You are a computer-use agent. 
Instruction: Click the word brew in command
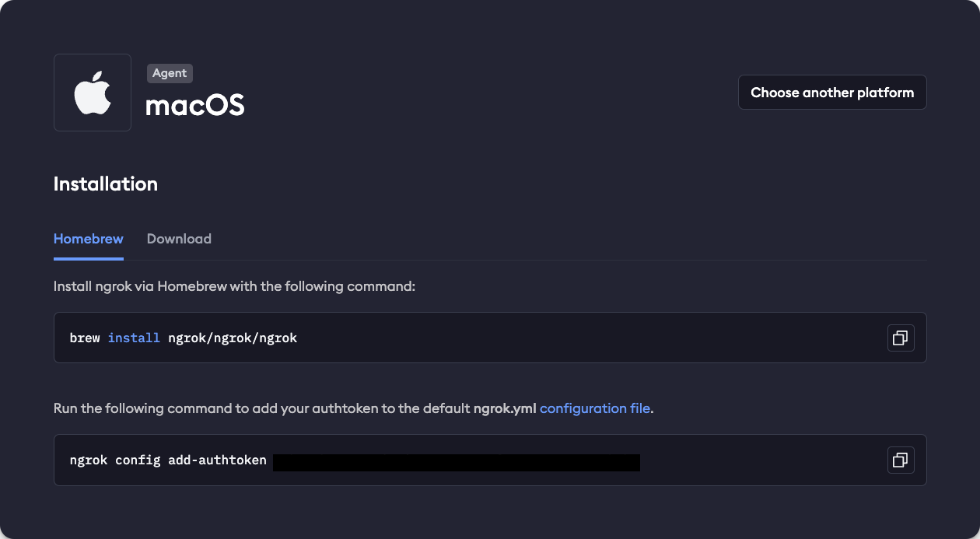(x=85, y=338)
